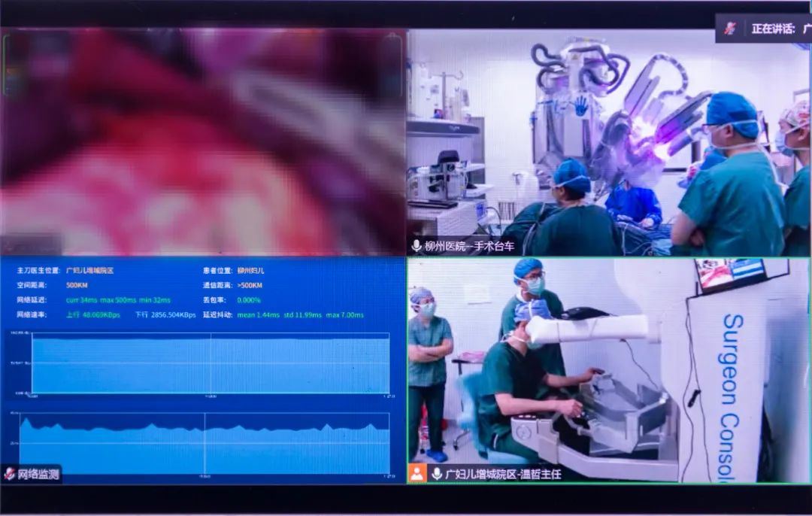Click the center marker on upper chart
Viewport: 812px width, 516px height.
click(211, 363)
